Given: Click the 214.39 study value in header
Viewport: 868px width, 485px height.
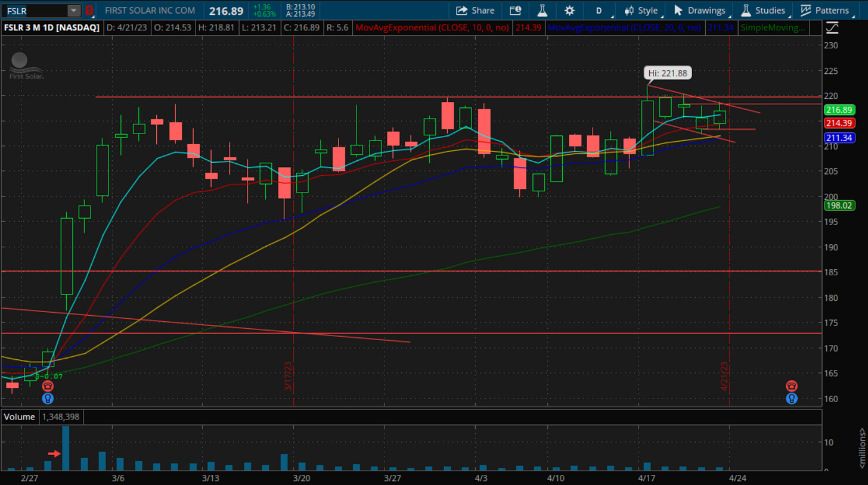Looking at the screenshot, I should (x=529, y=27).
